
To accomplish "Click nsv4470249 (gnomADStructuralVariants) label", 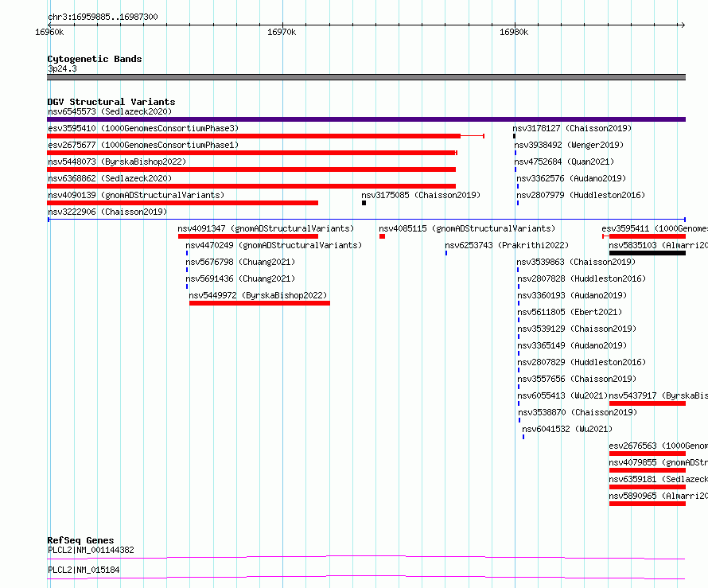I will tap(274, 245).
